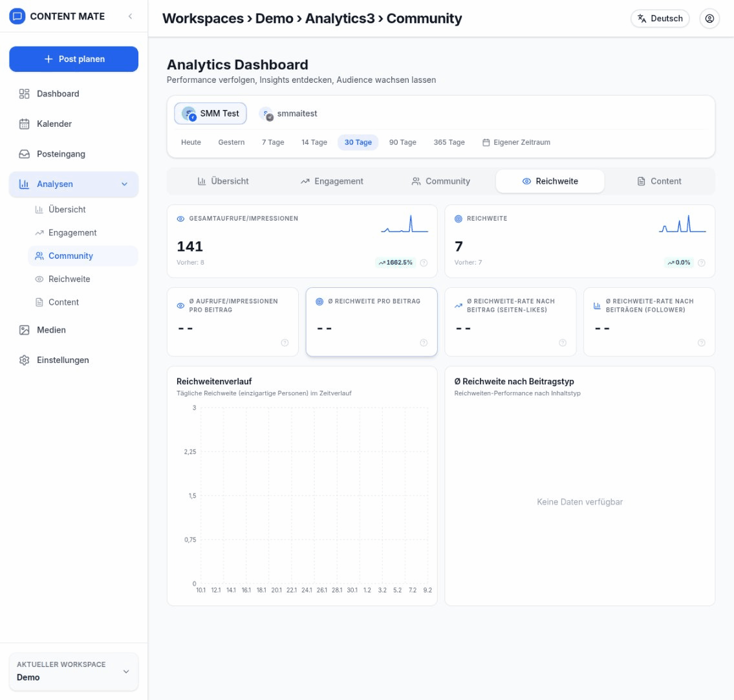Switch to the Engagement tab
Viewport: 734px width, 700px height.
pos(332,181)
